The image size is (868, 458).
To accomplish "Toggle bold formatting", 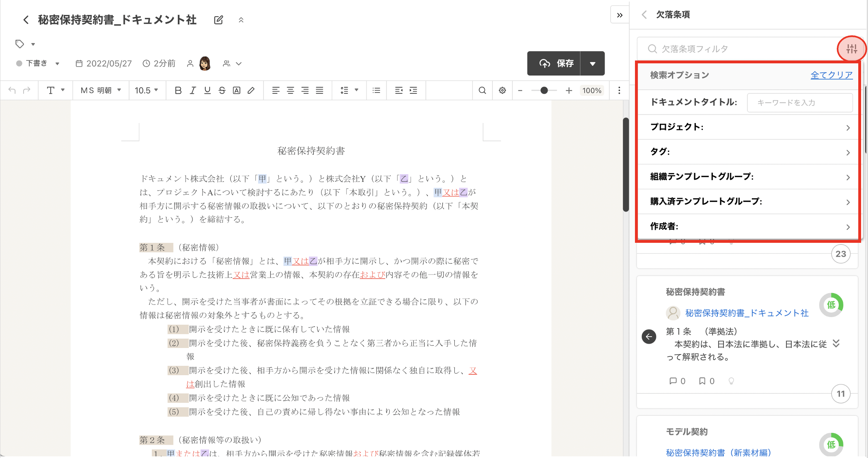I will [178, 91].
